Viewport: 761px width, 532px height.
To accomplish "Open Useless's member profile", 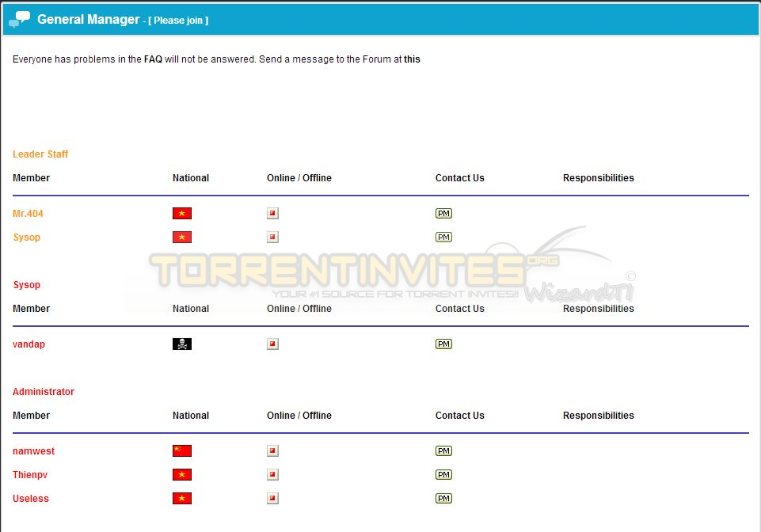I will [31, 499].
